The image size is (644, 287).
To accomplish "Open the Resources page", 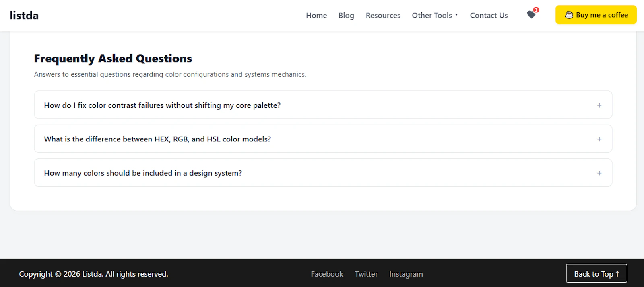I will [383, 15].
